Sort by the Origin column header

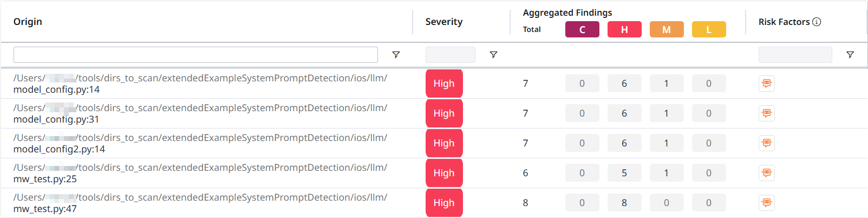28,22
